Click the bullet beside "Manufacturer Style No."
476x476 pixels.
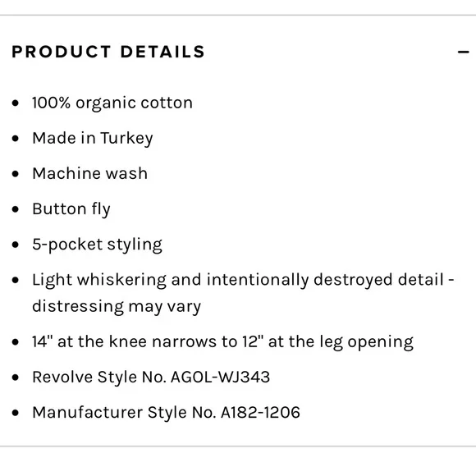pyautogui.click(x=15, y=413)
